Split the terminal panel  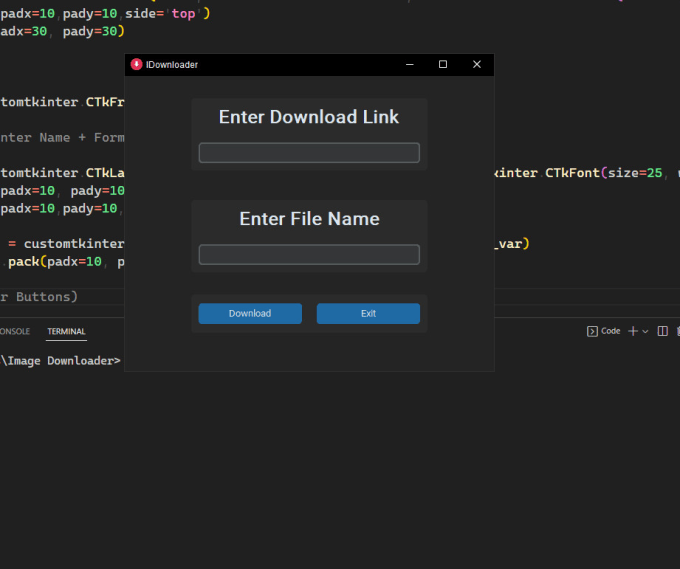tap(662, 331)
